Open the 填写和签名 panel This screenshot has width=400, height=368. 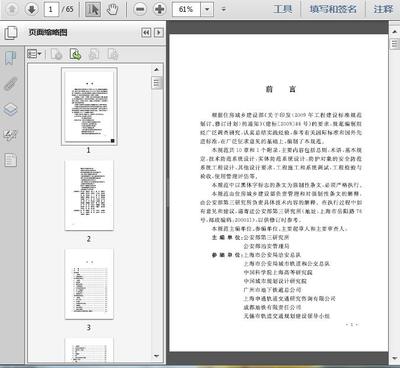[x=333, y=9]
